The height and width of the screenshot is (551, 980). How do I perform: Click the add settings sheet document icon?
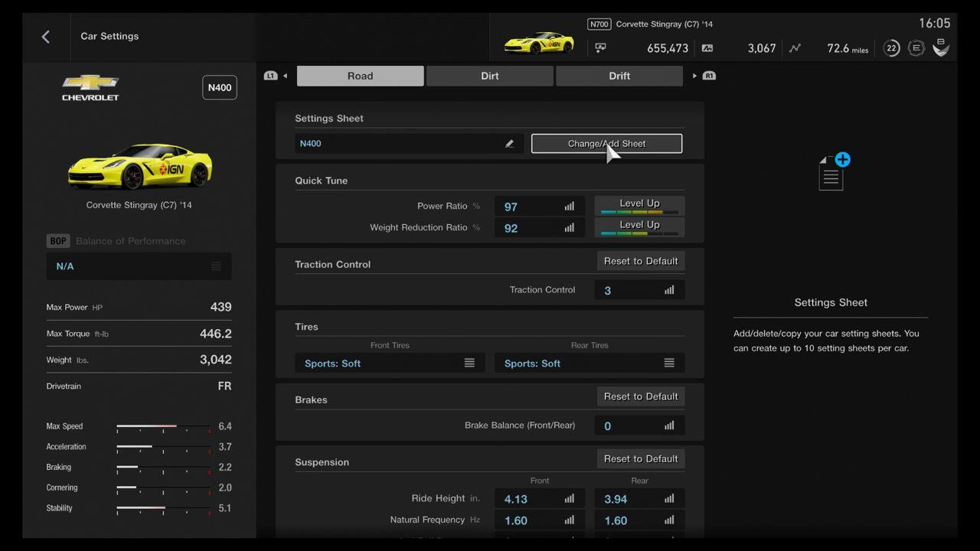832,173
